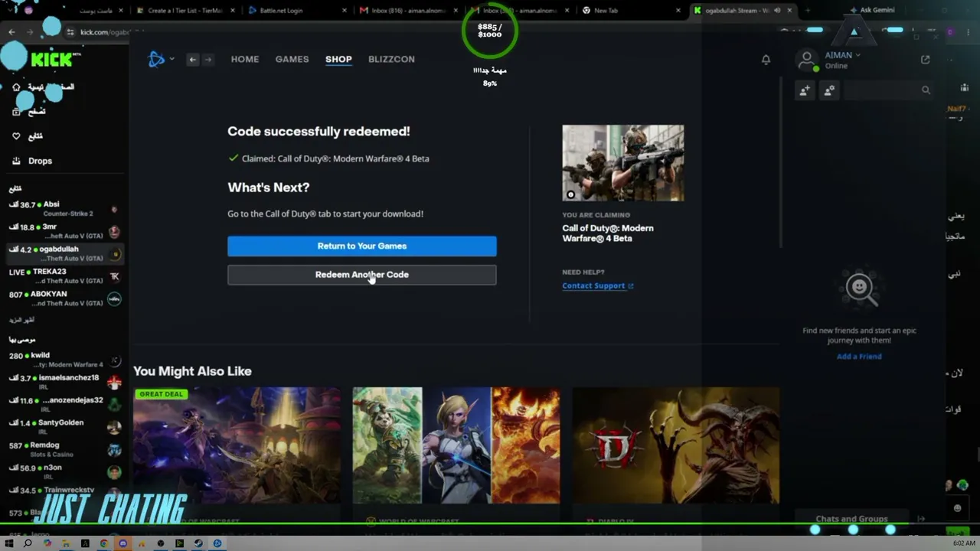This screenshot has height=551, width=980.
Task: Open the Battle.net logo dropdown arrow
Action: 171,59
